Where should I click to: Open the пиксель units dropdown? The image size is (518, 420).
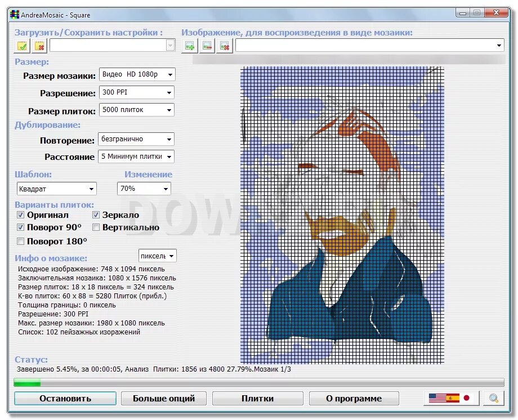pyautogui.click(x=157, y=256)
